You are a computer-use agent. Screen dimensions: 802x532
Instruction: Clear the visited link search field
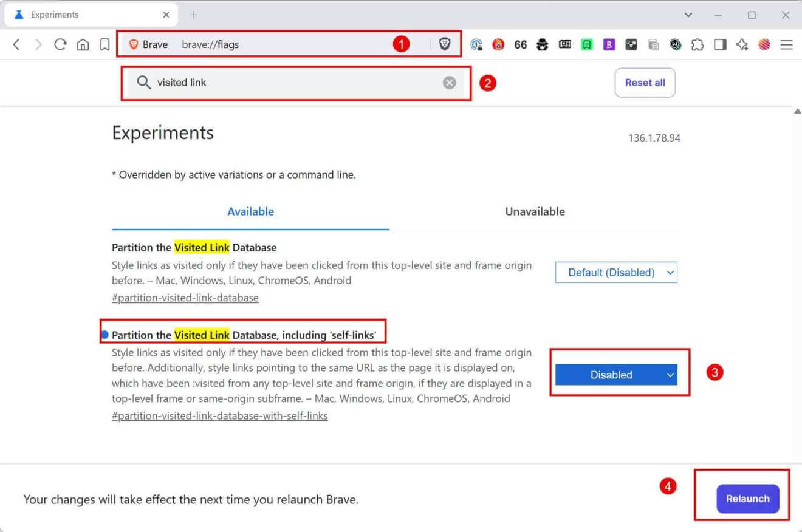click(x=449, y=83)
